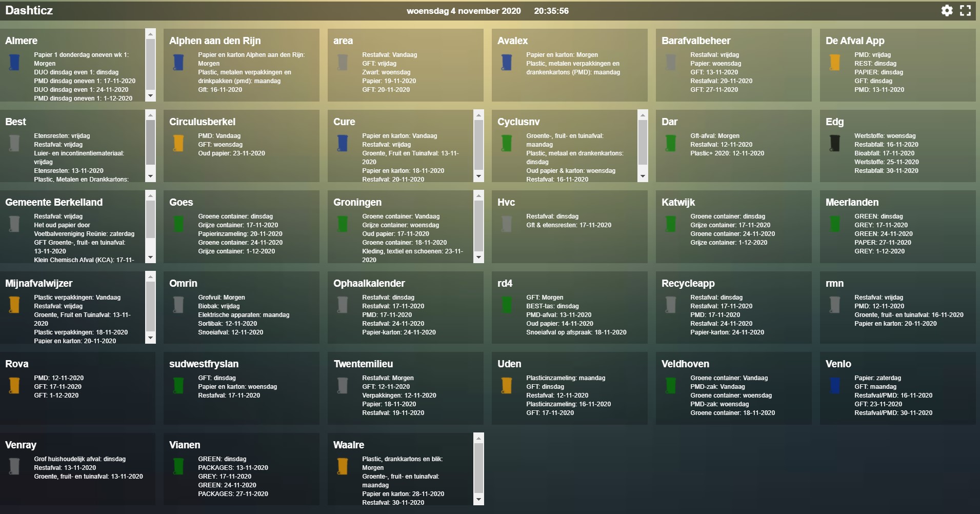Click the orange bin icon in Uden
The width and height of the screenshot is (980, 514).
pos(507,385)
